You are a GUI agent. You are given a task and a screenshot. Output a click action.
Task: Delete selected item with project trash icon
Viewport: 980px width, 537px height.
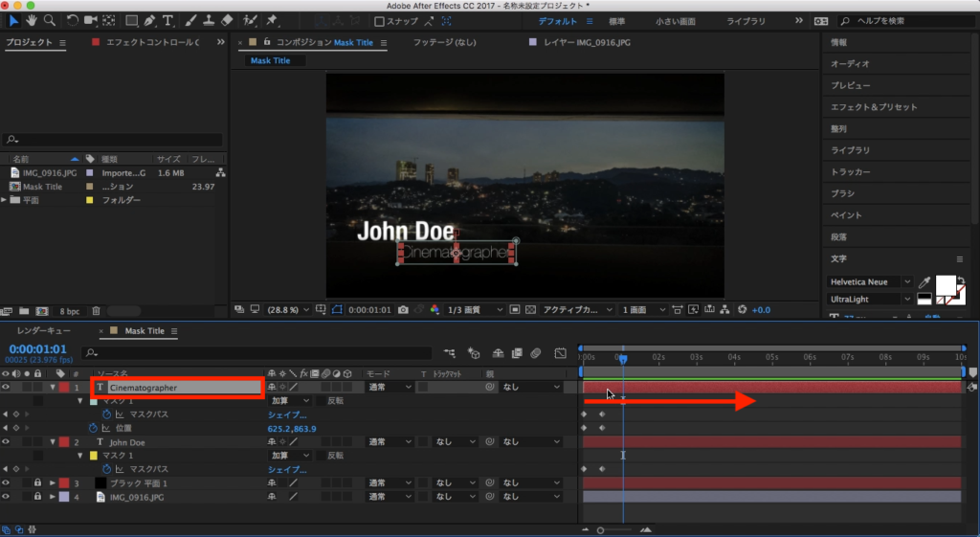[x=98, y=311]
